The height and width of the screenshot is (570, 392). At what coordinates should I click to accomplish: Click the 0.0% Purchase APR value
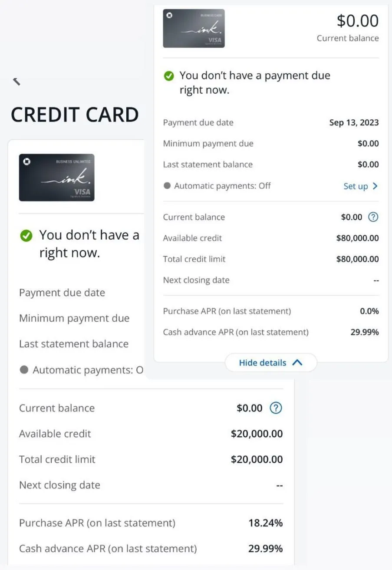369,311
